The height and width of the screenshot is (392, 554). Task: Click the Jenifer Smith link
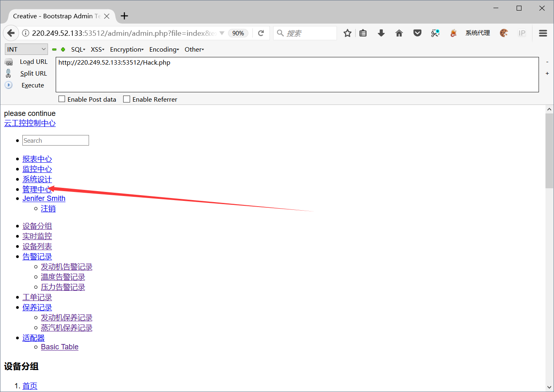click(x=43, y=198)
